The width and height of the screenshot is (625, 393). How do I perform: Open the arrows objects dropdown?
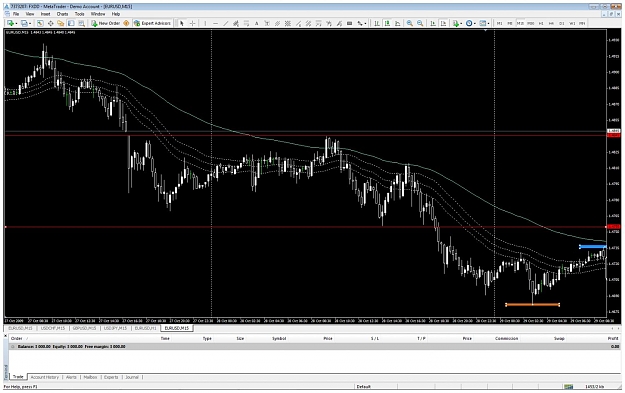[365, 23]
